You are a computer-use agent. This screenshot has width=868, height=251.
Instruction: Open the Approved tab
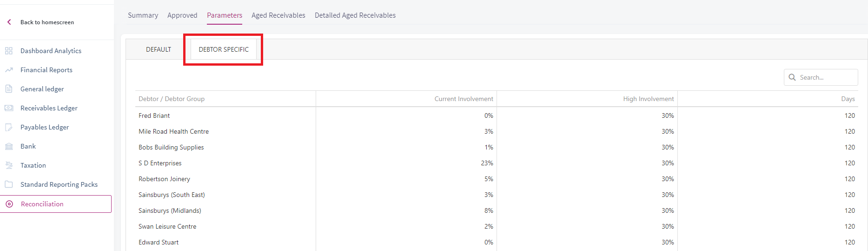click(182, 15)
